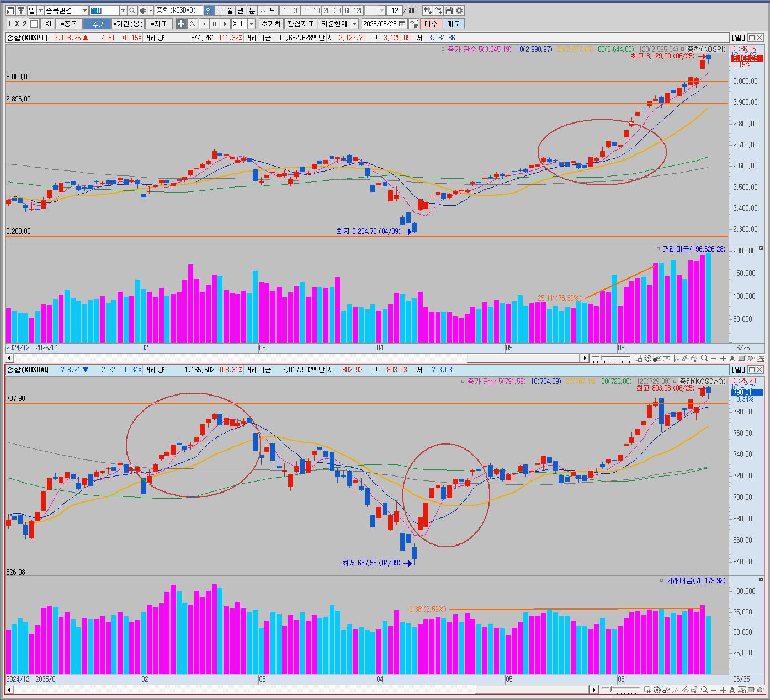Step chart backward with left arrow
Screen dimensions: 770x700
tap(204, 24)
